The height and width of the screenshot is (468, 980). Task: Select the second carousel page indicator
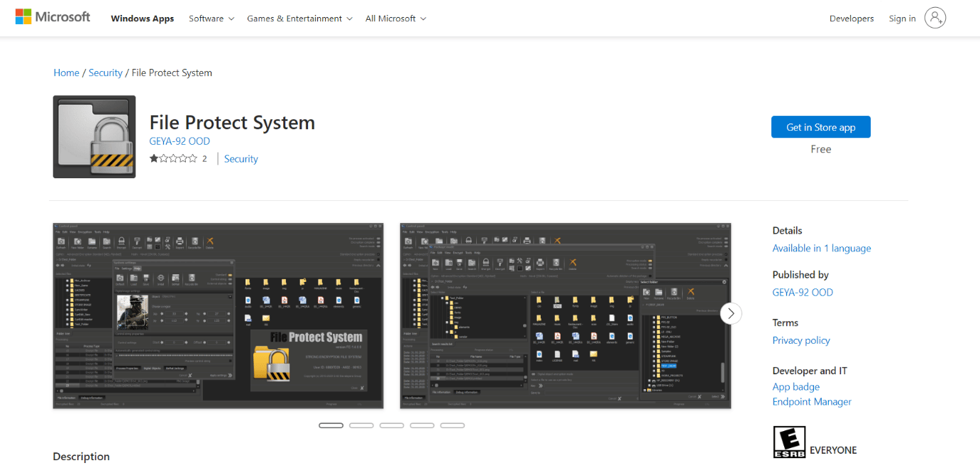point(361,425)
